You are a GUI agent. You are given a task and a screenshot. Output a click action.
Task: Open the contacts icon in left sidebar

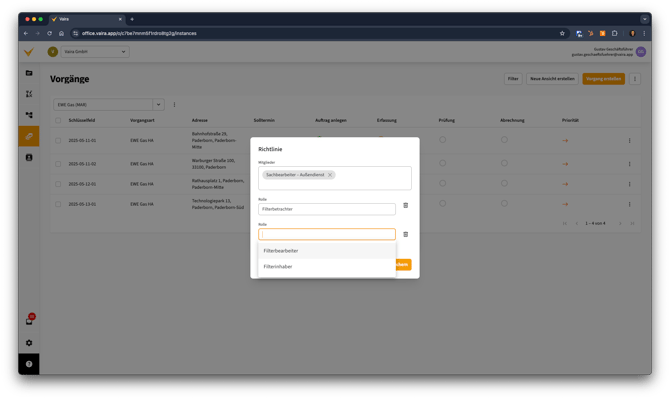[29, 158]
